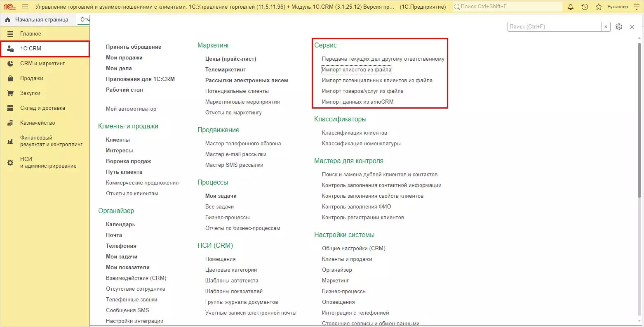The width and height of the screenshot is (644, 327).
Task: Open the Продажи section
Action: pyautogui.click(x=45, y=78)
